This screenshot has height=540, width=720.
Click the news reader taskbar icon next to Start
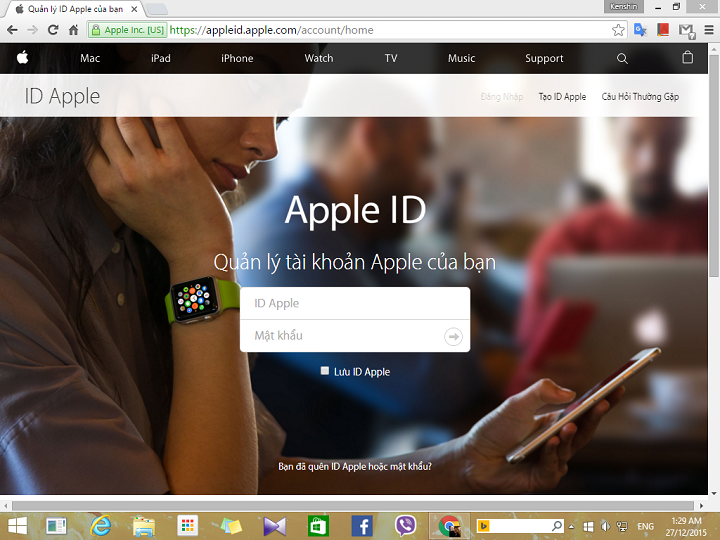[x=56, y=526]
